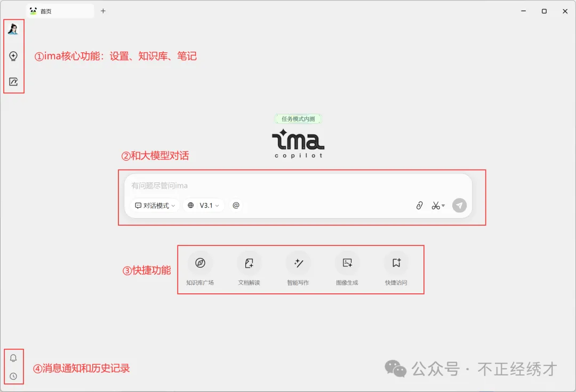Screen dimensions: 576x392
Task: Open a new tab with the plus button
Action: click(103, 11)
